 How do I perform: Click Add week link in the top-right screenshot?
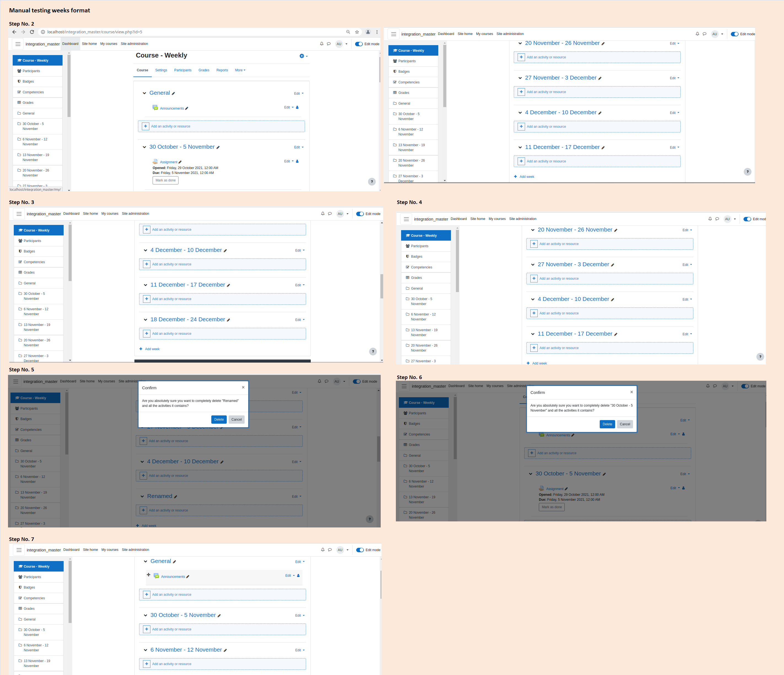click(x=527, y=177)
